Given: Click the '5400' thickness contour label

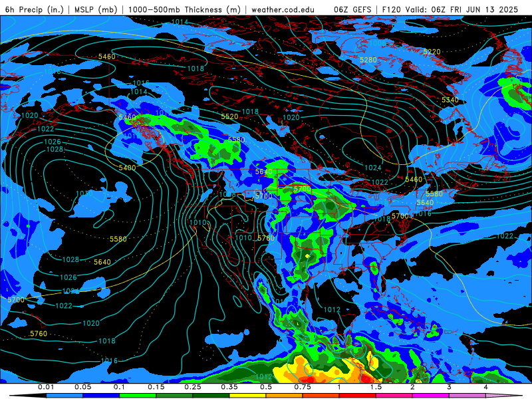Looking at the screenshot, I should [x=127, y=168].
